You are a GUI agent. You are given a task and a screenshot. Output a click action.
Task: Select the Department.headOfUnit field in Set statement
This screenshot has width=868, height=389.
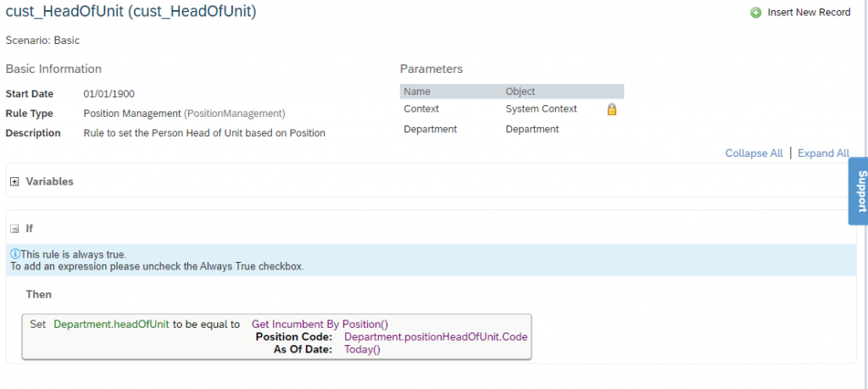[x=111, y=325]
